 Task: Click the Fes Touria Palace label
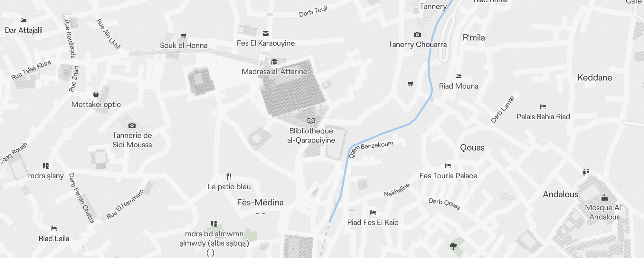(x=448, y=176)
